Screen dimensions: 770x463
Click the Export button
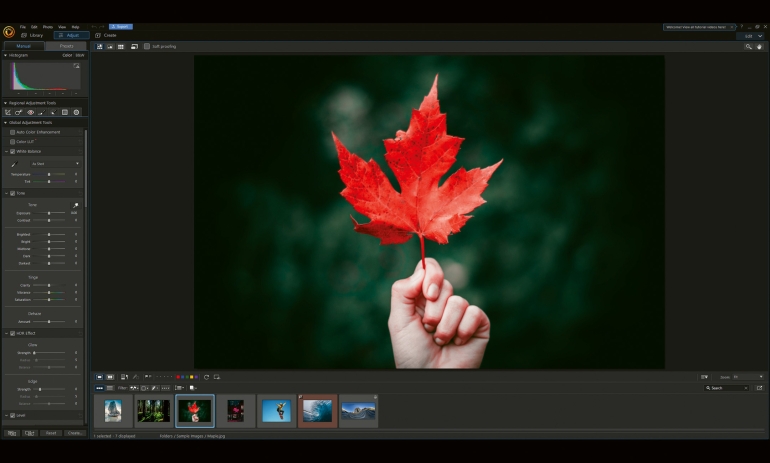click(120, 27)
